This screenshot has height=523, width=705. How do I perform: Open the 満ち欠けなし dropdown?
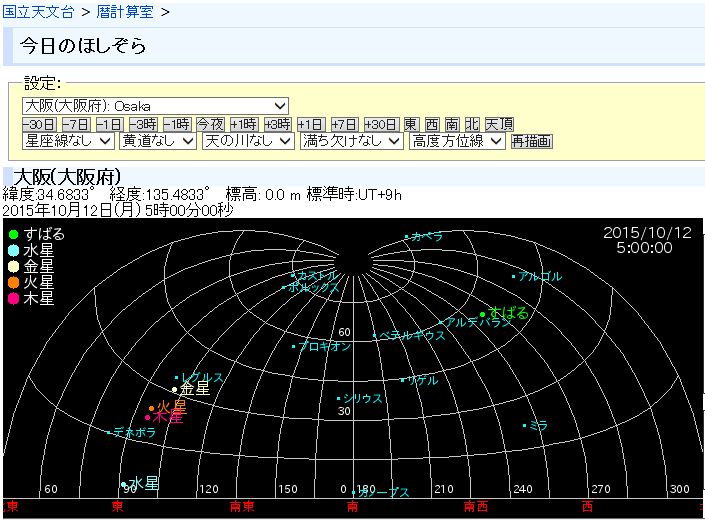352,141
